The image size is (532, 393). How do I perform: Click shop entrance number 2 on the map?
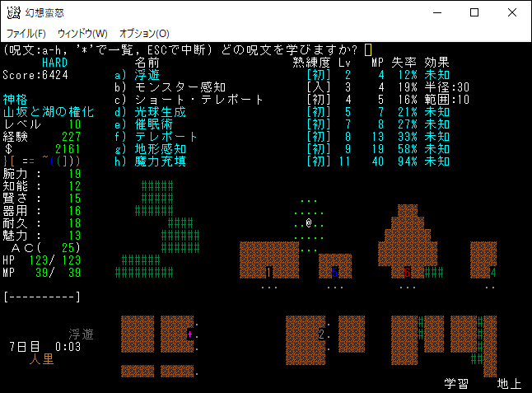click(322, 335)
